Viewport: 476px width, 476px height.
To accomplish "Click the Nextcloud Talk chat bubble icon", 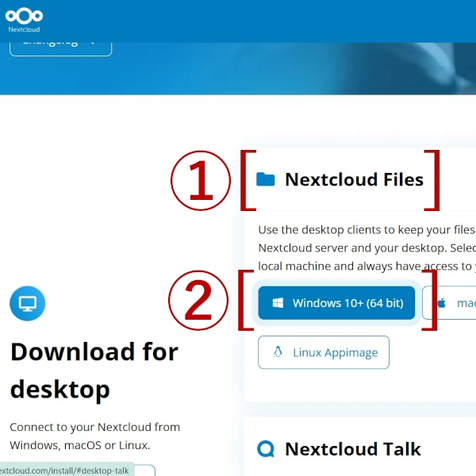I will point(266,449).
